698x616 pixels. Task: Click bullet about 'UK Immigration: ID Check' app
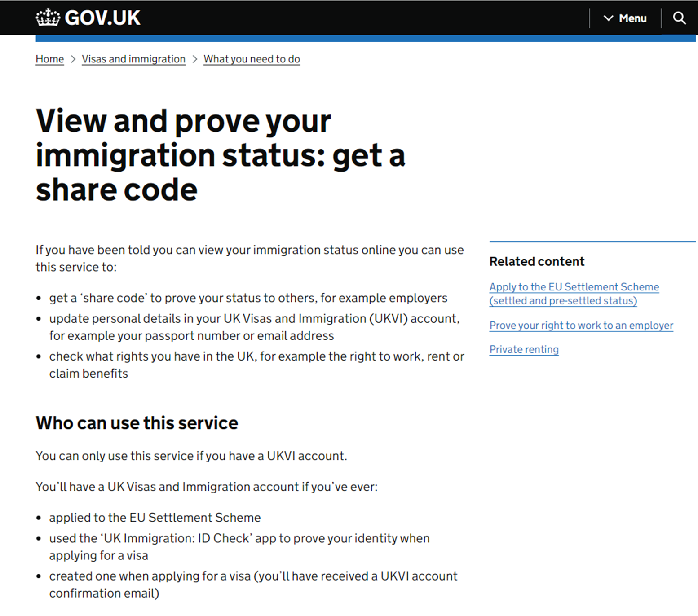[239, 546]
